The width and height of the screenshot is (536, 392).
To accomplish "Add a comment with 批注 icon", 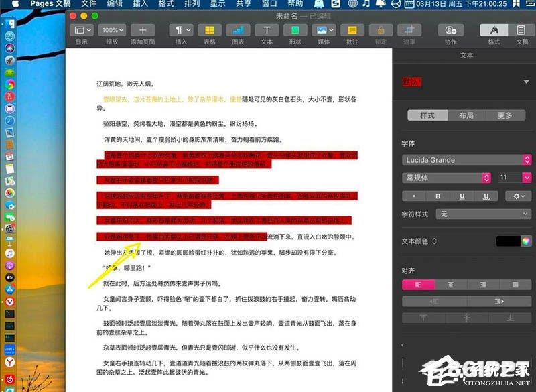I will pyautogui.click(x=352, y=30).
